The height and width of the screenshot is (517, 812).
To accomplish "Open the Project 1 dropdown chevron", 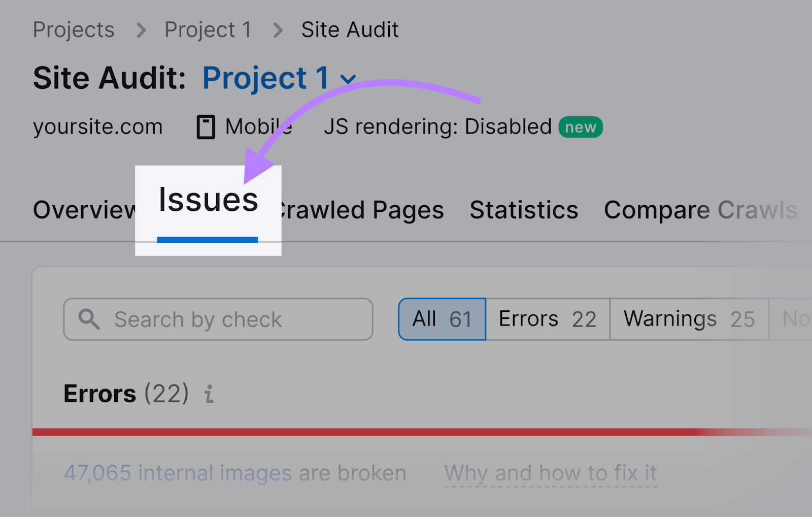I will (x=348, y=79).
